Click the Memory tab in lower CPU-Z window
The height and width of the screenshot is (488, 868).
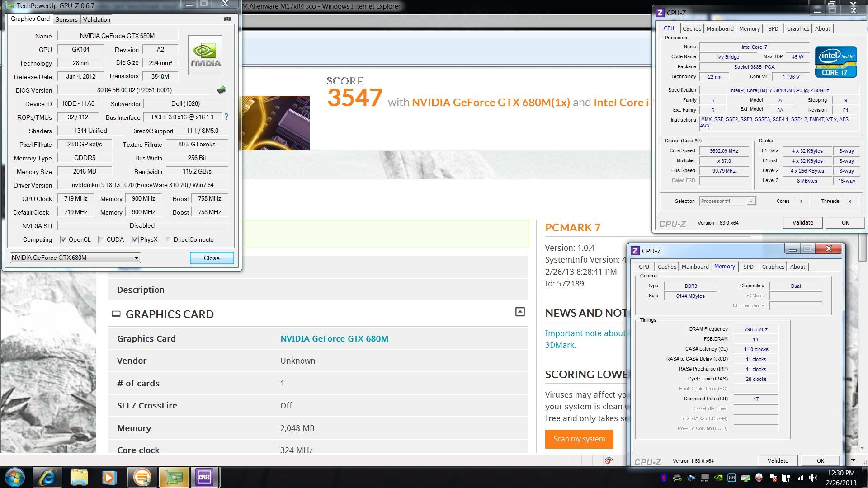(x=724, y=267)
